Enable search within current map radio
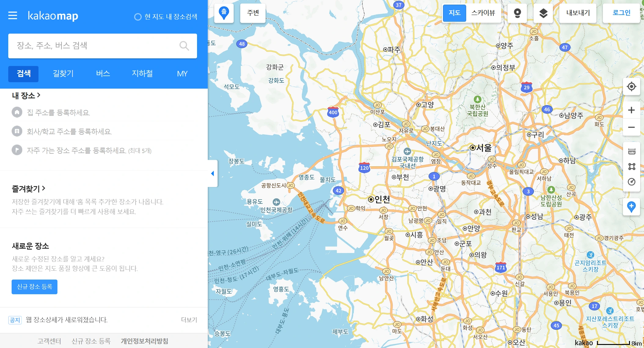The height and width of the screenshot is (348, 644). tap(138, 17)
